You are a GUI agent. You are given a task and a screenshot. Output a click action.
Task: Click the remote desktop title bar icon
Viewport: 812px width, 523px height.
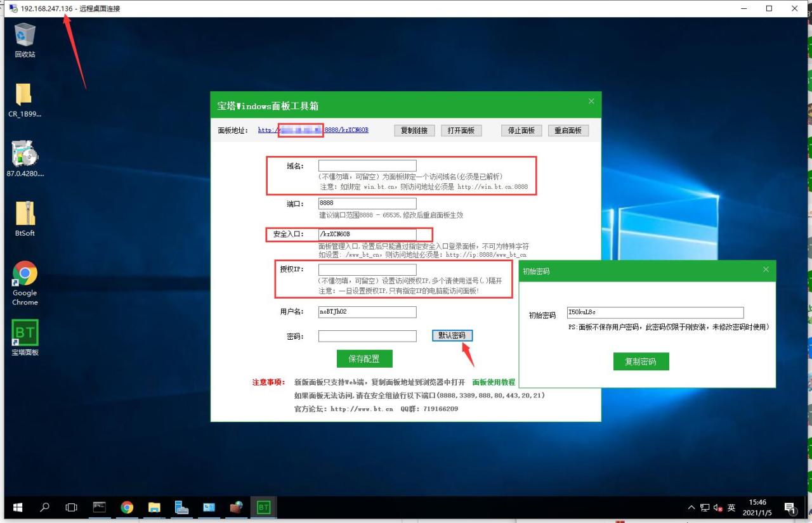[x=13, y=8]
